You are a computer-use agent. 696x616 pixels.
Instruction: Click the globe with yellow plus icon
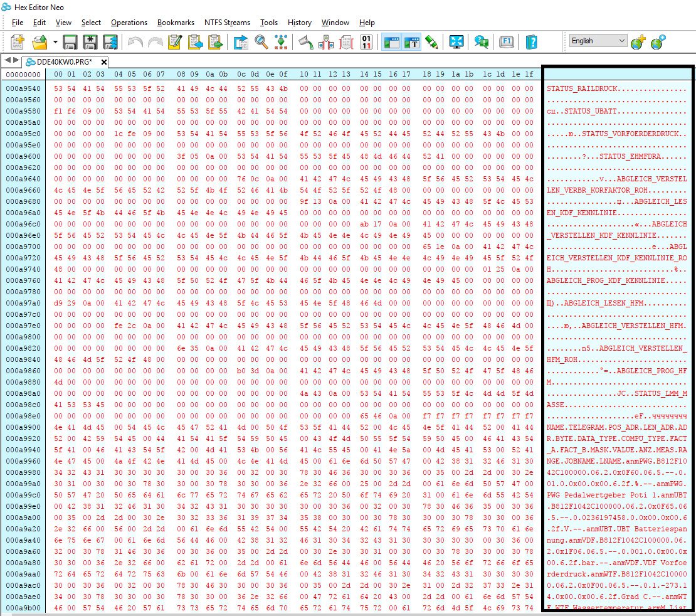coord(638,42)
